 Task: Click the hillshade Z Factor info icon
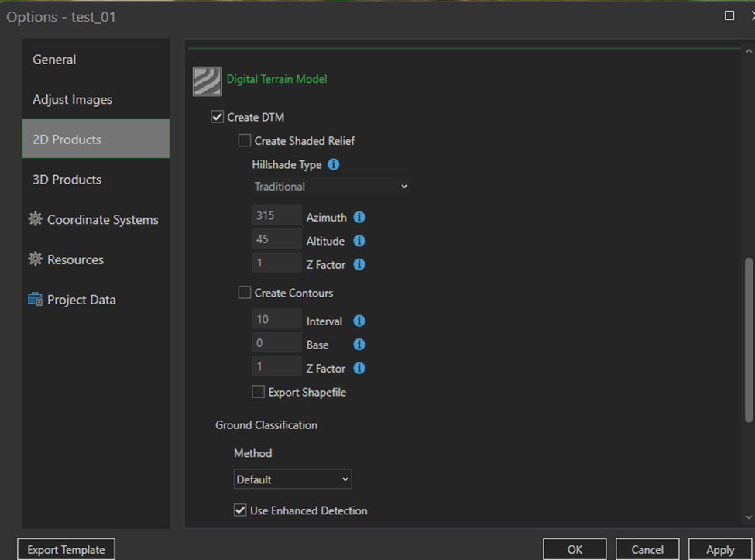359,264
